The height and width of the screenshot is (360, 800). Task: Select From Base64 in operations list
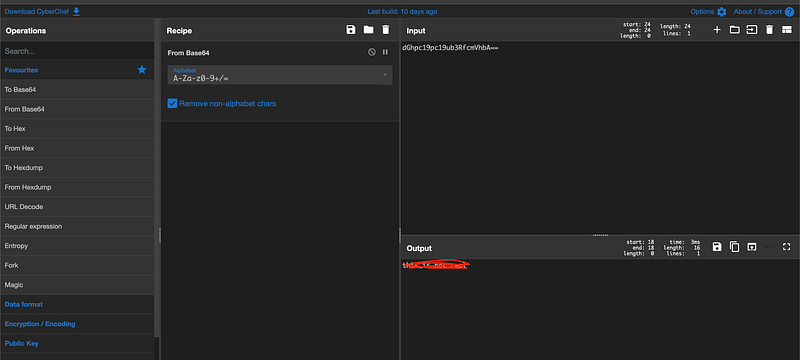coord(77,109)
